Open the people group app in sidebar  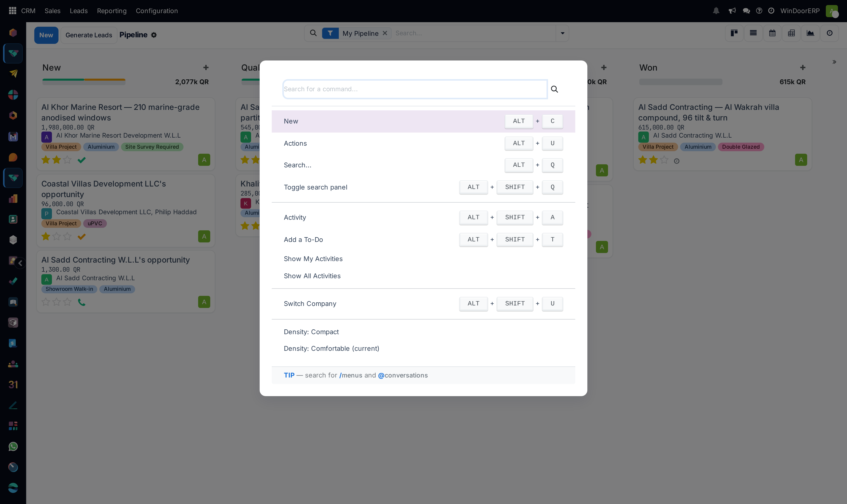pyautogui.click(x=13, y=364)
